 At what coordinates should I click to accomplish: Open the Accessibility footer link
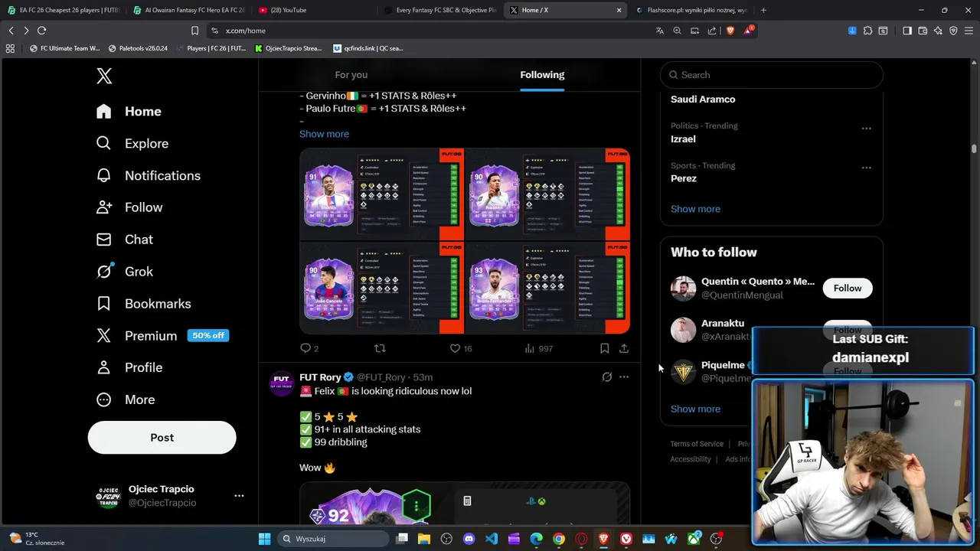691,459
